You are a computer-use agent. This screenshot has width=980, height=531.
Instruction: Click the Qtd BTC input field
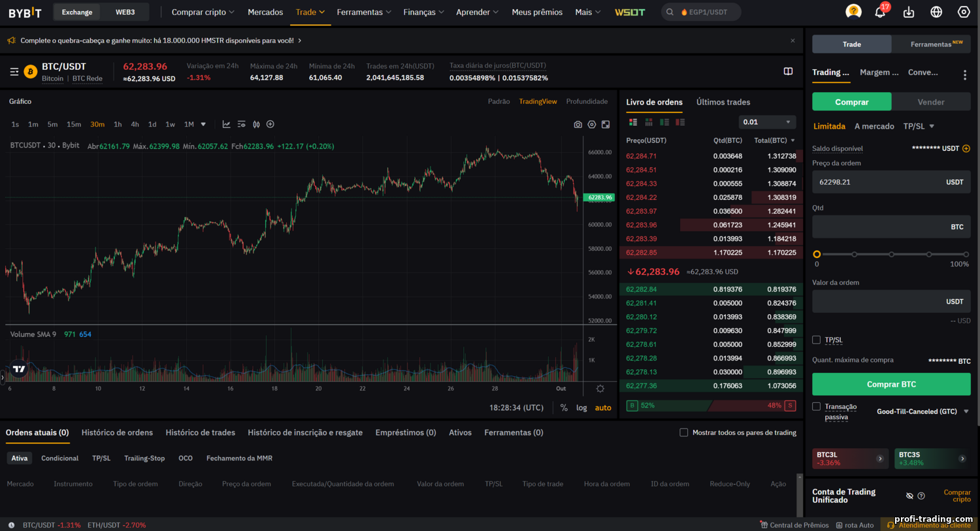tap(891, 227)
